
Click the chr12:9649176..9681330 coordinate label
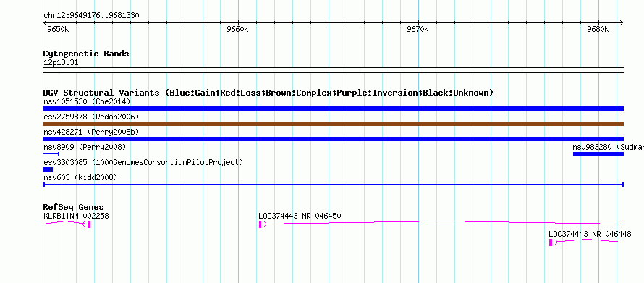tap(91, 16)
